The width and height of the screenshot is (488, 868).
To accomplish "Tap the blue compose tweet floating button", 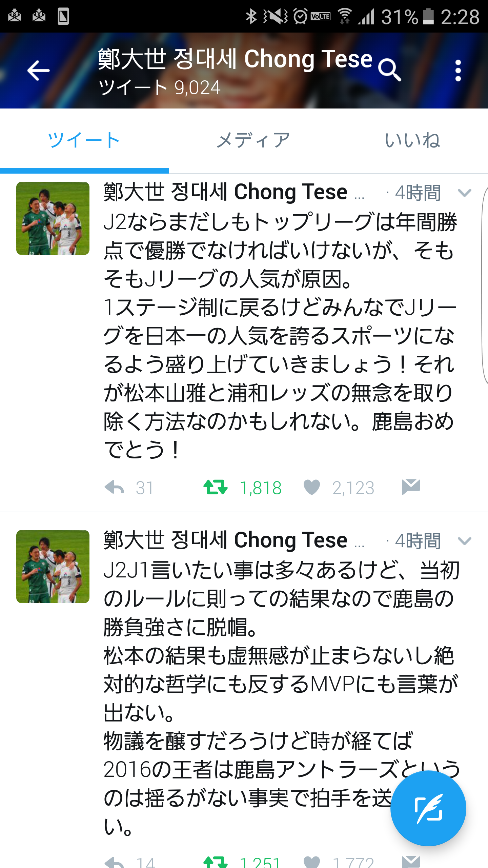I will pos(428,808).
